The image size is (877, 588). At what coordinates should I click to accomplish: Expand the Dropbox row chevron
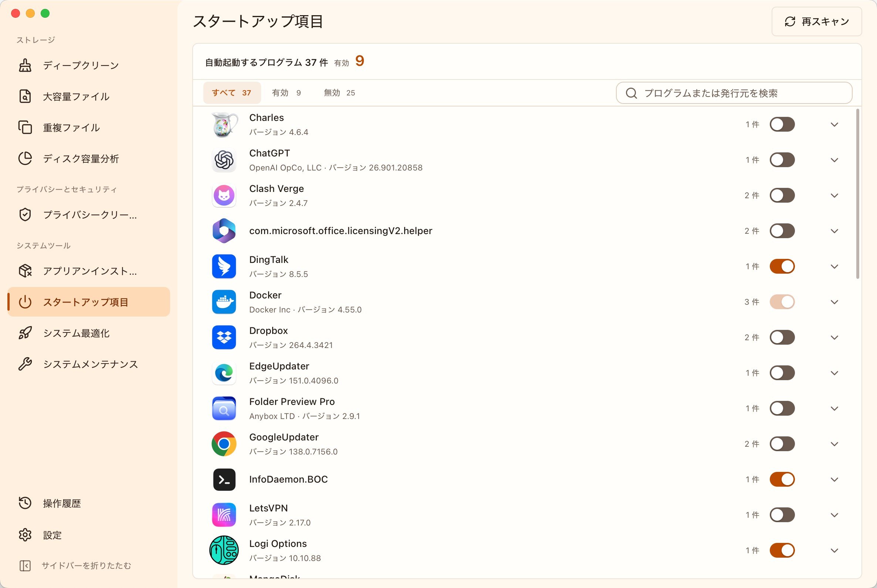834,338
